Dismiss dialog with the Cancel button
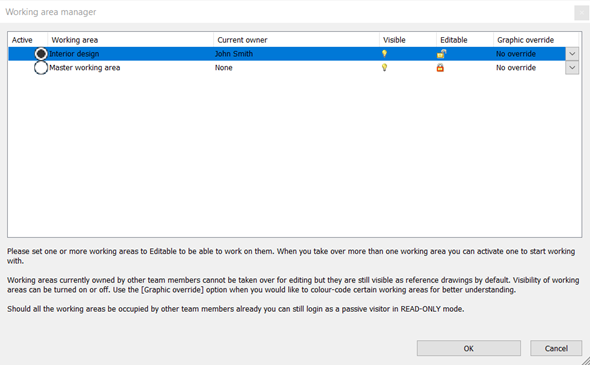The height and width of the screenshot is (365, 590). [x=556, y=348]
